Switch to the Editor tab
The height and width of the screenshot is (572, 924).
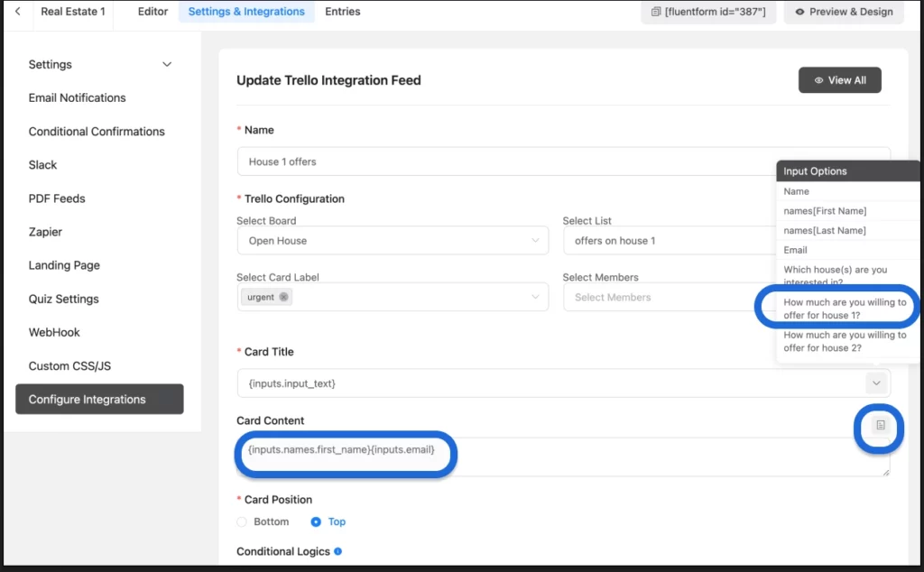coord(152,11)
